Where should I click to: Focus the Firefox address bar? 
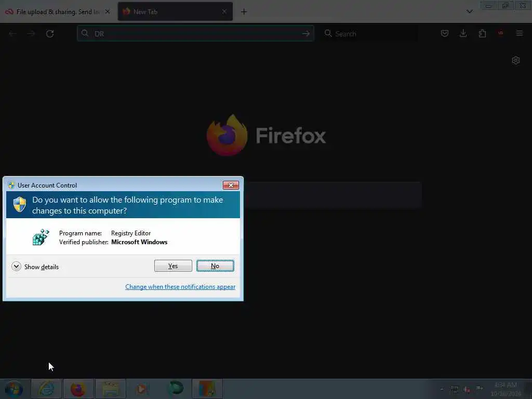point(195,34)
